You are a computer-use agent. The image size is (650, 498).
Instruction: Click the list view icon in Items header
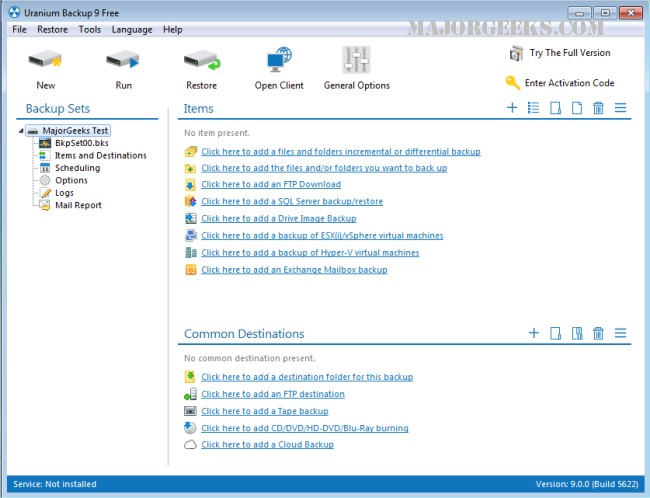[x=534, y=108]
